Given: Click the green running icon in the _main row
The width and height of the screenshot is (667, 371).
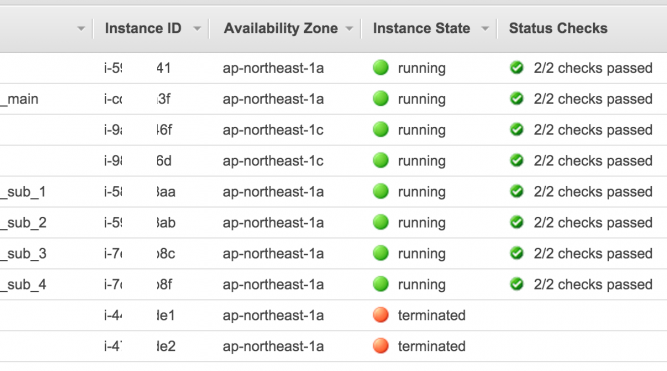Looking at the screenshot, I should (x=381, y=98).
